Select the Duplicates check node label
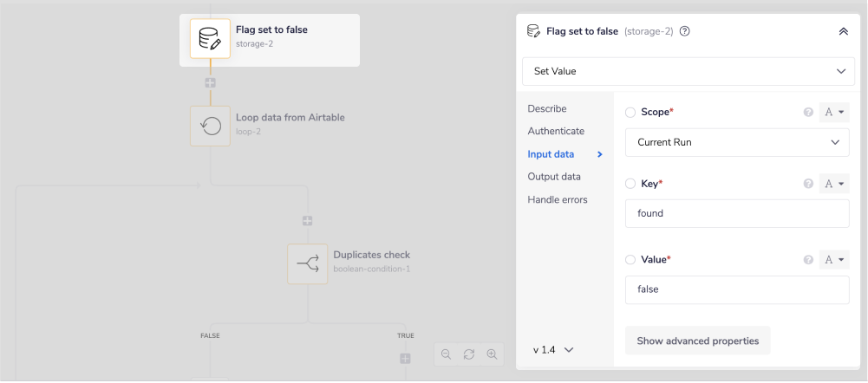Image resolution: width=868 pixels, height=383 pixels. pyautogui.click(x=371, y=255)
